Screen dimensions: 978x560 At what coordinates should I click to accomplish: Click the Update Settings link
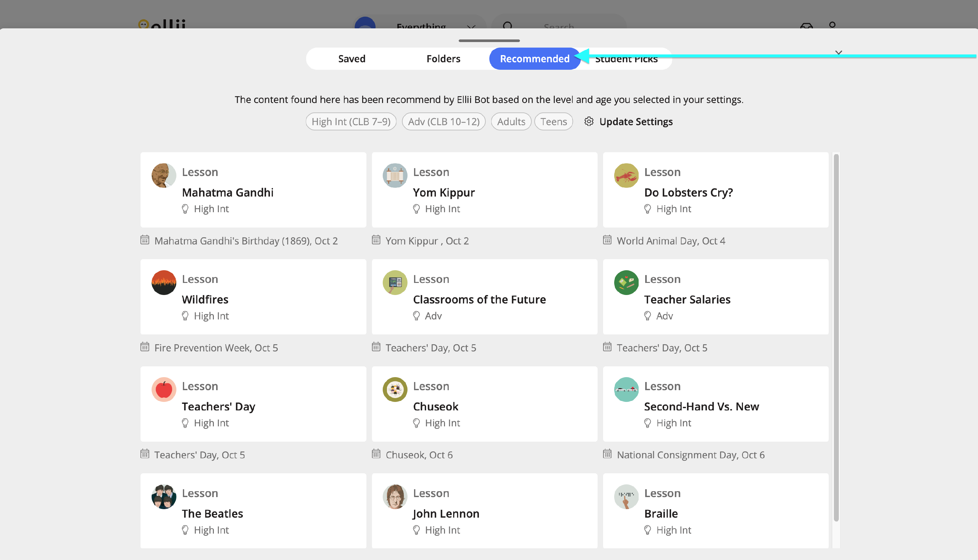(636, 122)
